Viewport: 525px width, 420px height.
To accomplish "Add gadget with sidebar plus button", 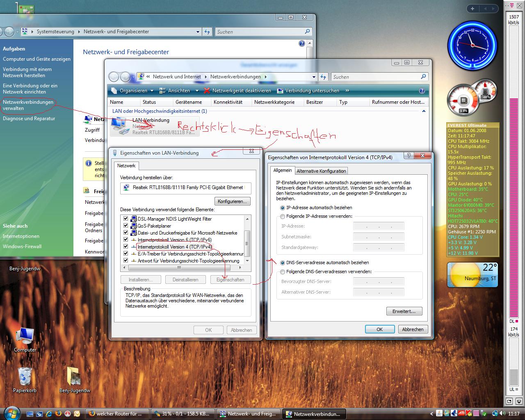I will [472, 8].
